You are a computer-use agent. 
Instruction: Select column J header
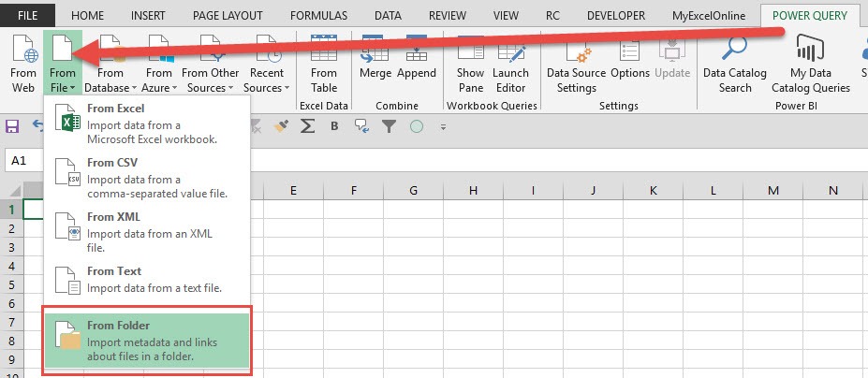tap(593, 190)
